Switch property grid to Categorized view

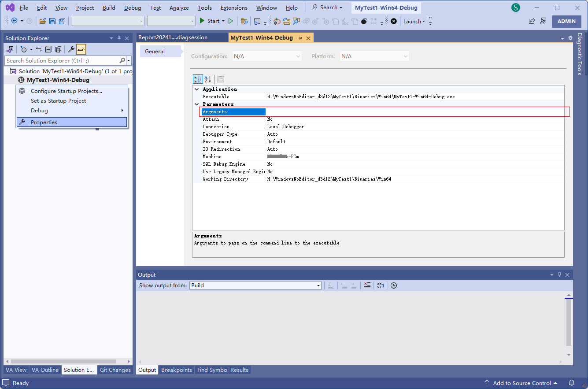coord(198,79)
